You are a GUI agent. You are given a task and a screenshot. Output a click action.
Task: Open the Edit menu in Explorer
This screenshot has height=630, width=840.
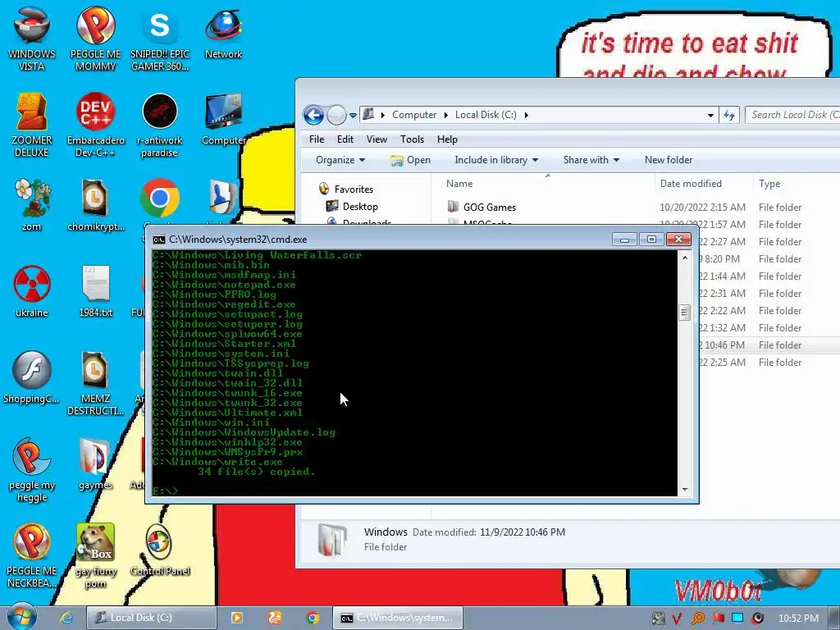click(345, 139)
